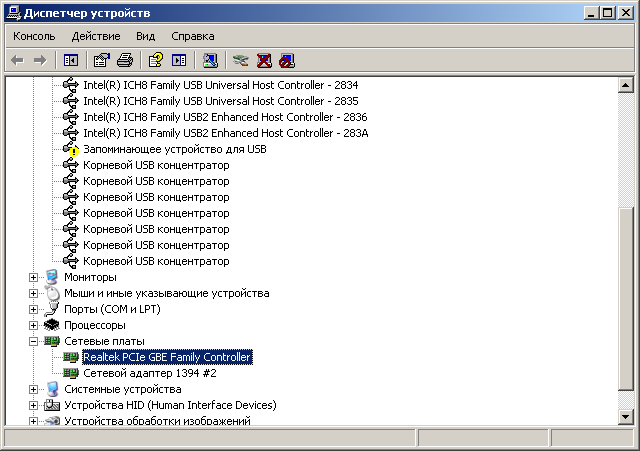Select Сетевой адаптер 1394 #2
Screen dimensions: 640x451
[x=150, y=373]
